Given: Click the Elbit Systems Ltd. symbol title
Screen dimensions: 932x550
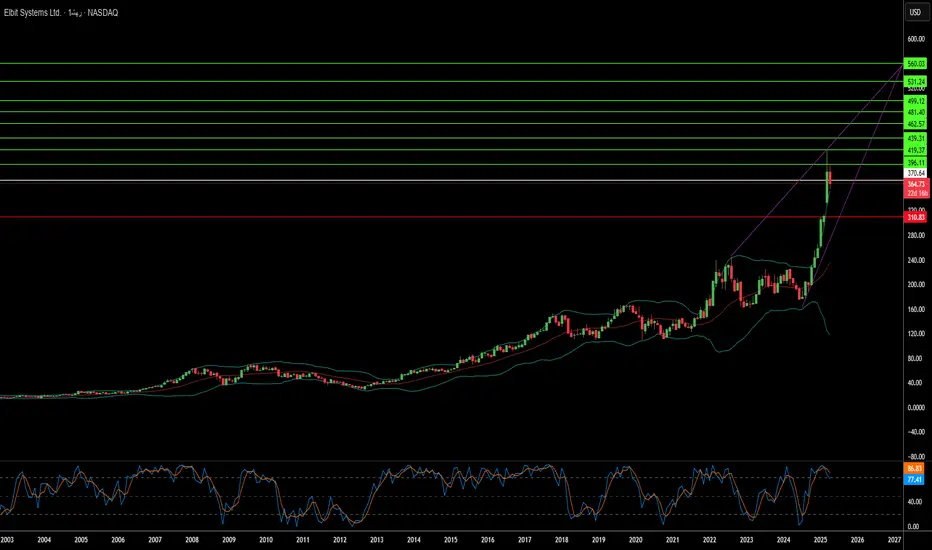Looking at the screenshot, I should pyautogui.click(x=32, y=12).
